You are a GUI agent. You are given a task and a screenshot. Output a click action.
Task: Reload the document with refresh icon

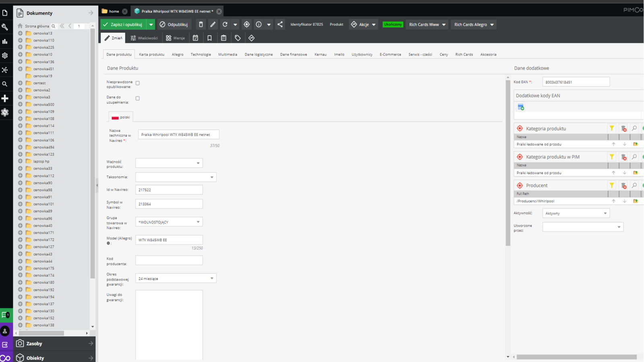tap(225, 25)
